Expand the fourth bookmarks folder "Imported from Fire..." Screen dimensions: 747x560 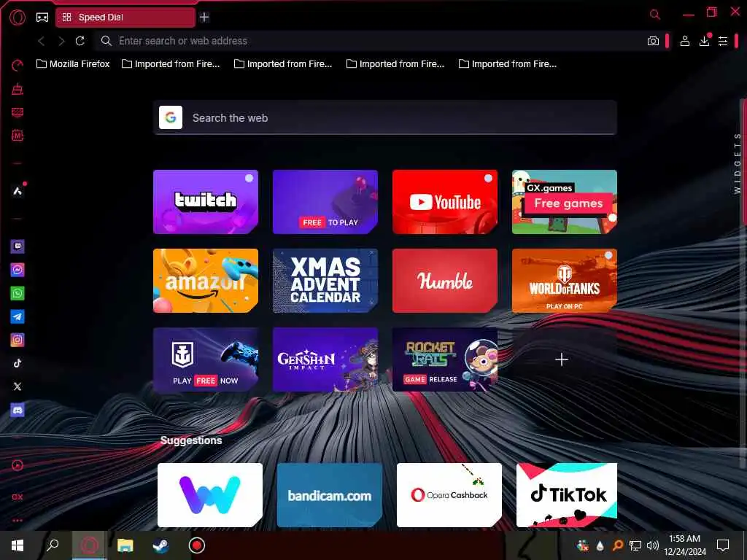(395, 64)
